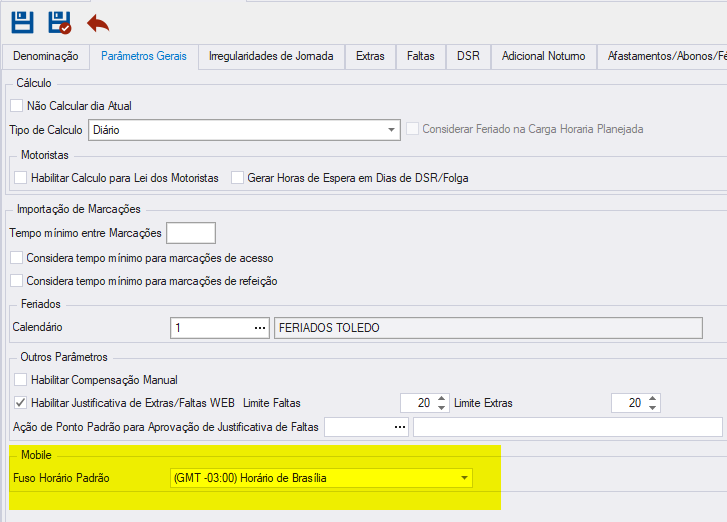
Task: Open the Faltas tab
Action: pyautogui.click(x=421, y=57)
